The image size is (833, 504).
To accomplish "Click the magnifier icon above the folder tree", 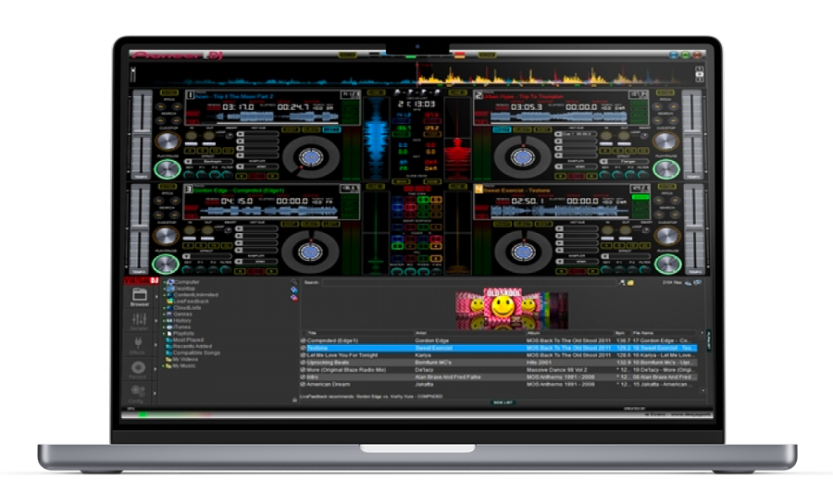I will [x=293, y=282].
